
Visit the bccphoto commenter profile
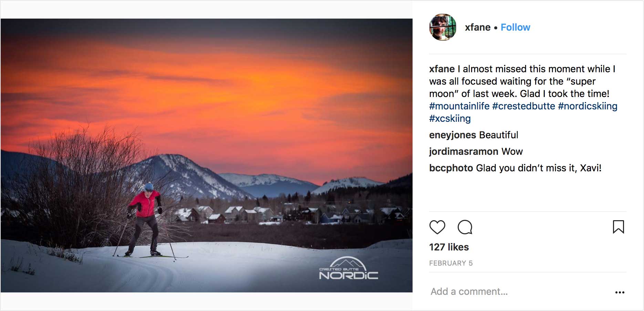451,168
